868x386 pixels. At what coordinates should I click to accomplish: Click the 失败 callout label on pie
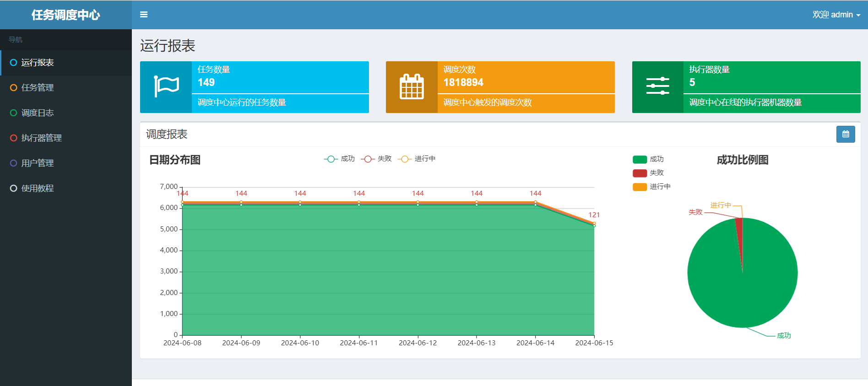(695, 212)
